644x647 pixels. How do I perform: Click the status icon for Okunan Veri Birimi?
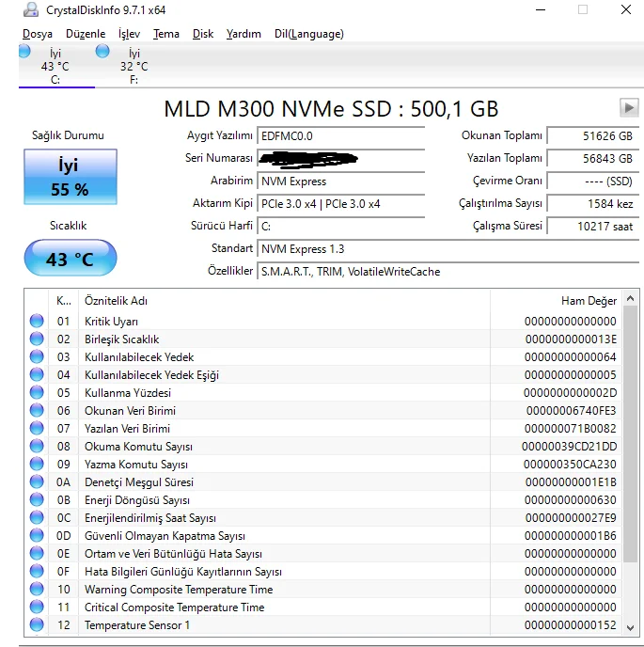click(37, 411)
